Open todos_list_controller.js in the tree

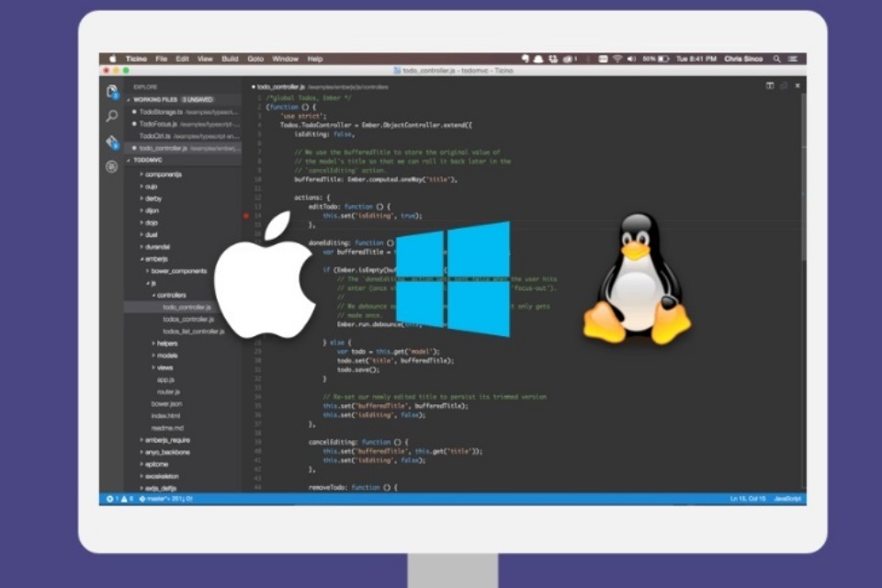[x=194, y=332]
